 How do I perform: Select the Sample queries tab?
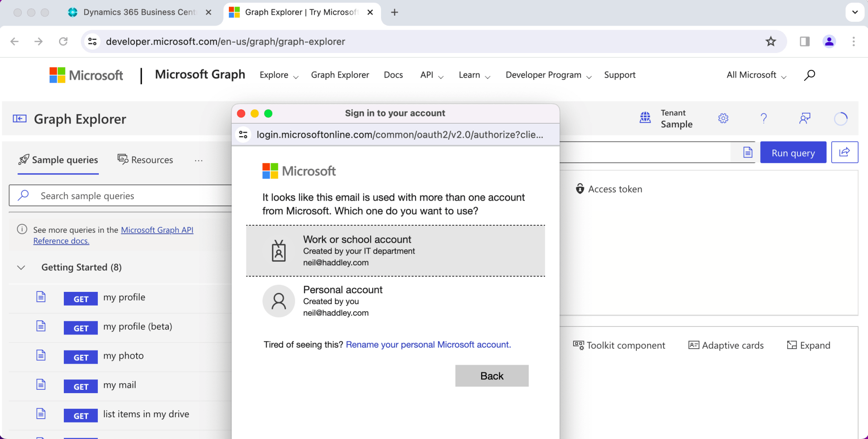tap(58, 160)
